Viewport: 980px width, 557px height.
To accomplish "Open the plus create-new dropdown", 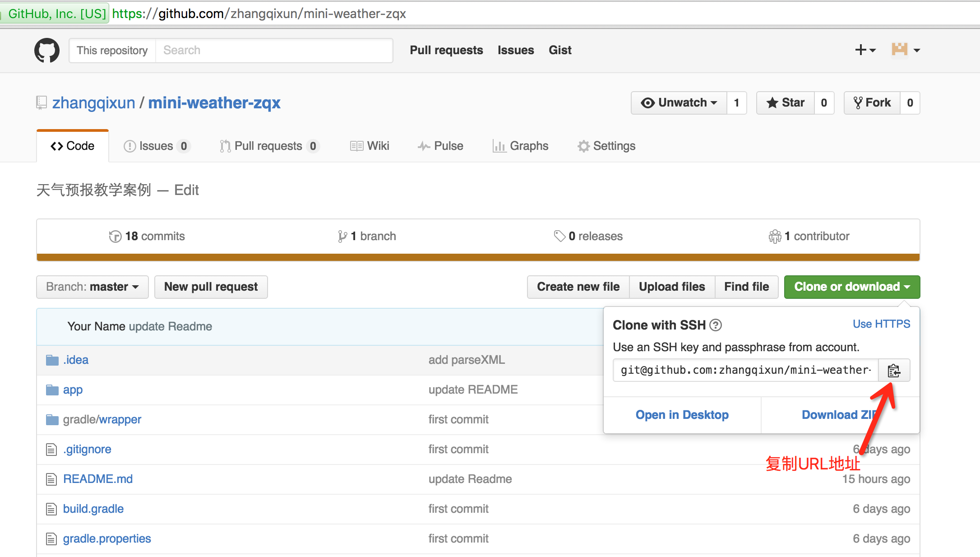I will 865,50.
